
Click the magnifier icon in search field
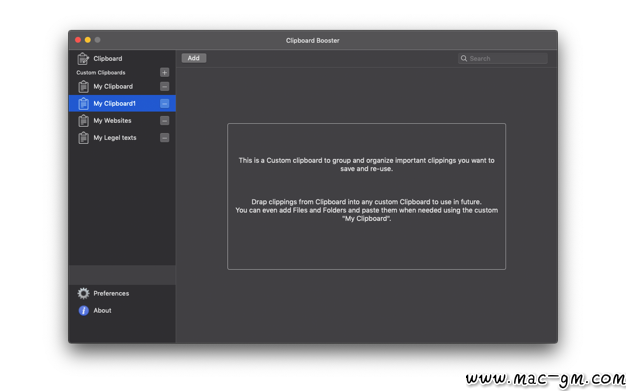464,58
